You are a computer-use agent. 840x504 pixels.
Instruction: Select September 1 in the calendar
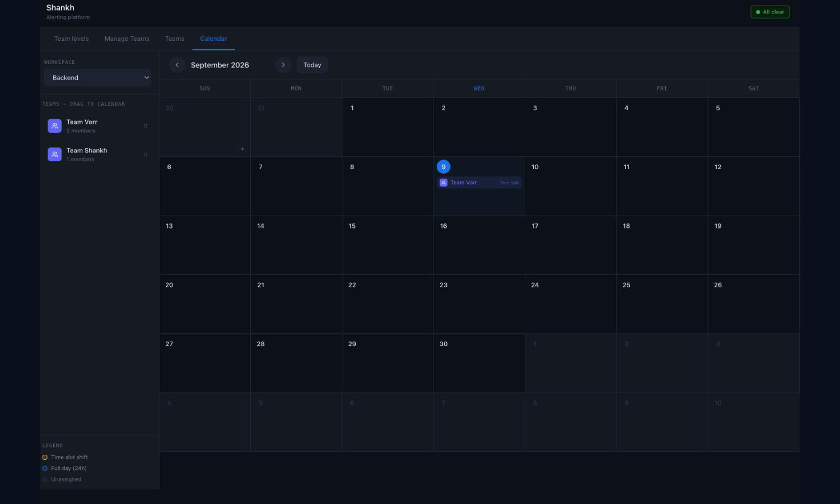pos(388,127)
